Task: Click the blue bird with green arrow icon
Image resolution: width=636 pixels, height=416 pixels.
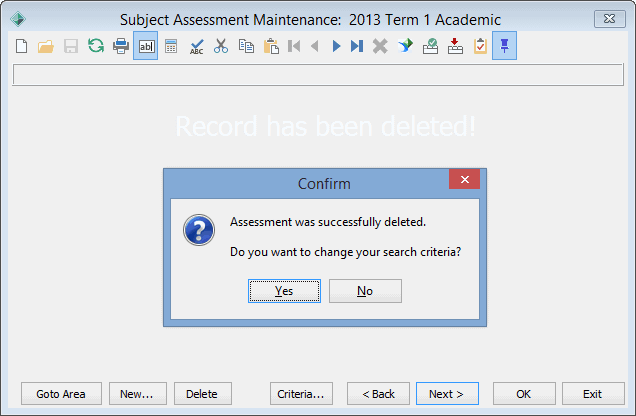Action: (x=405, y=45)
